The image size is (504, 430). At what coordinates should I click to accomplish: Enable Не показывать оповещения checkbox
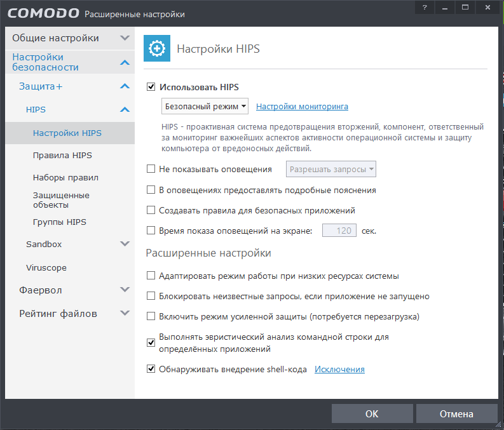tap(151, 169)
